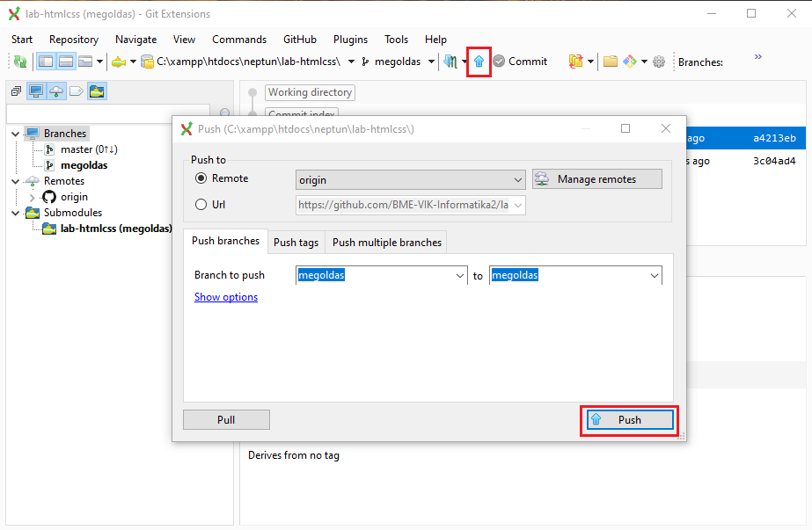This screenshot has width=812, height=530.
Task: Click the blue Push arrow in the toolbar
Action: tap(479, 62)
